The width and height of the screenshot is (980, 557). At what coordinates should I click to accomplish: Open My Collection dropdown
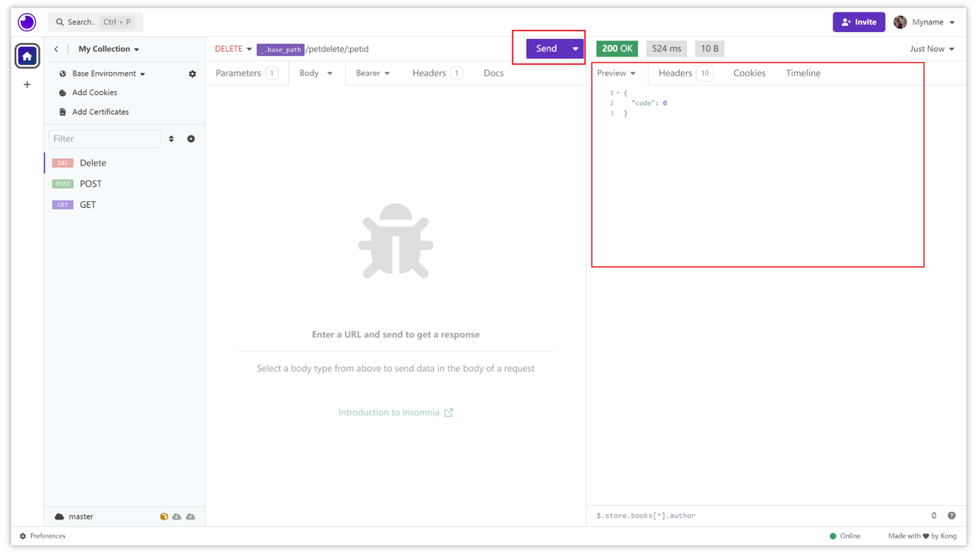pyautogui.click(x=109, y=49)
